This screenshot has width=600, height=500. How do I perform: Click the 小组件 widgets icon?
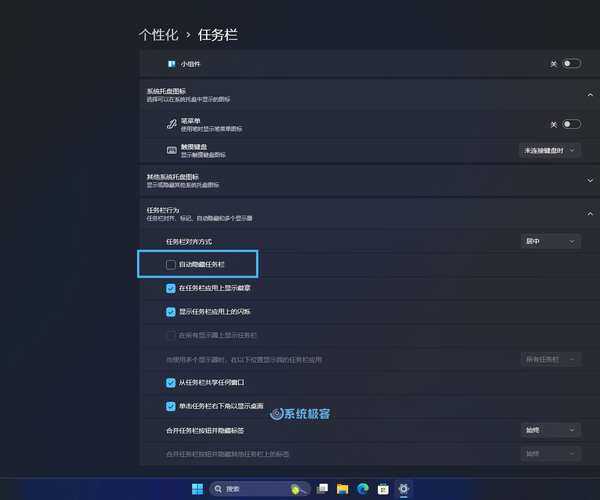click(x=172, y=63)
